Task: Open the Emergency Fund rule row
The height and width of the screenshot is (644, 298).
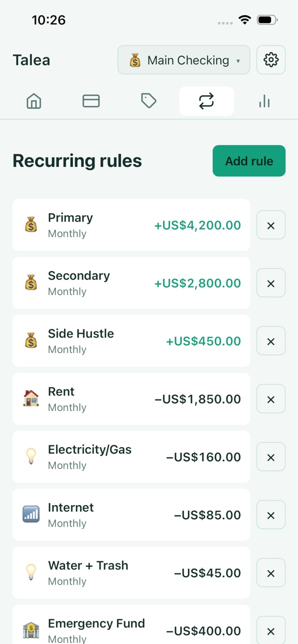Action: coord(131,625)
